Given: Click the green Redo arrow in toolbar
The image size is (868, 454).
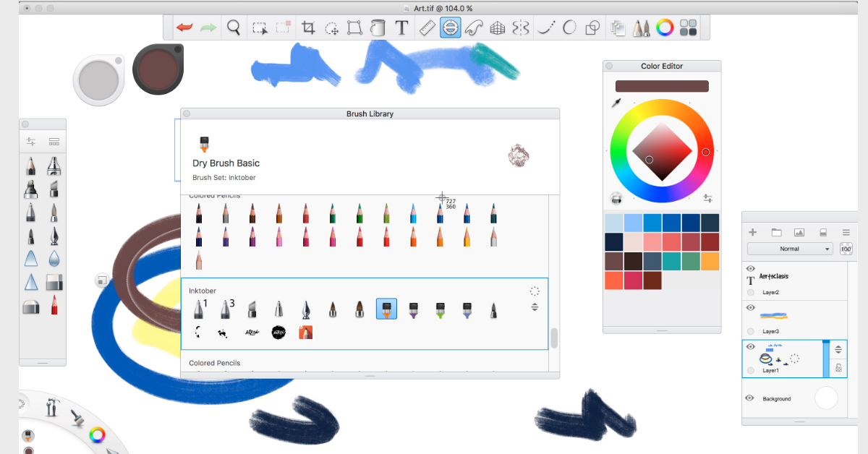Looking at the screenshot, I should (208, 27).
